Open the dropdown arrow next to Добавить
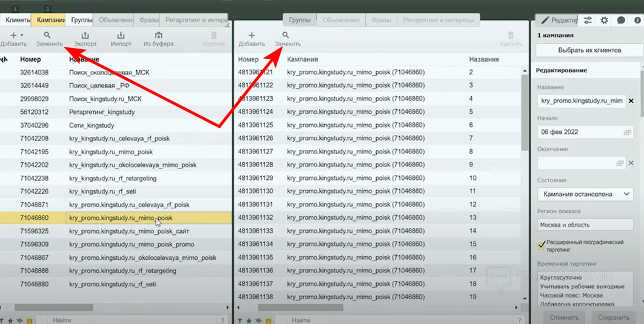This screenshot has height=324, width=644. pos(22,36)
